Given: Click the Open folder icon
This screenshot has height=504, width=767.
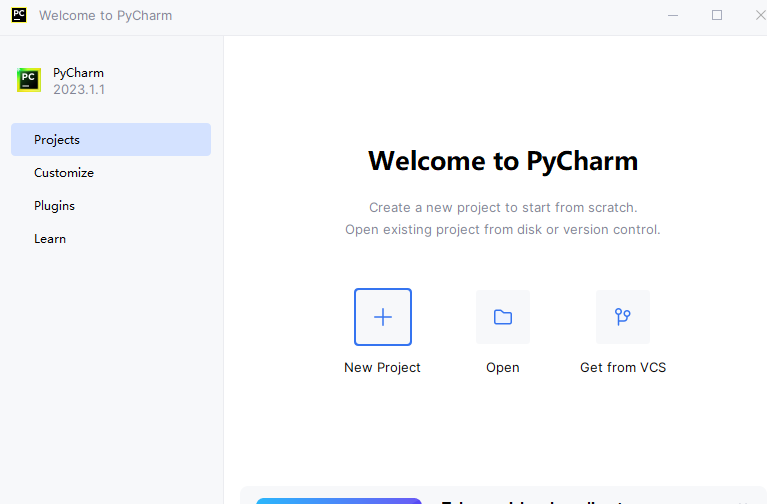Looking at the screenshot, I should [x=503, y=317].
